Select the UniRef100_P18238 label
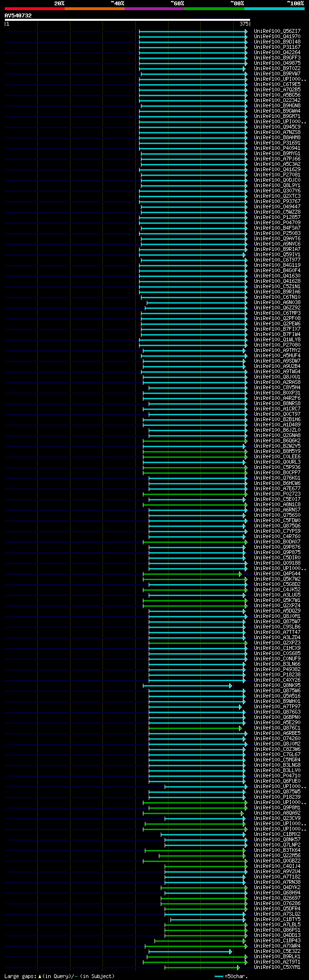The image size is (309, 980). pyautogui.click(x=277, y=674)
